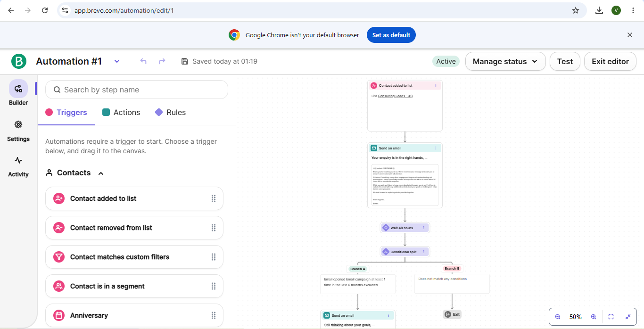Screen dimensions: 644x329
Task: Open site information icon in address bar
Action: (66, 10)
